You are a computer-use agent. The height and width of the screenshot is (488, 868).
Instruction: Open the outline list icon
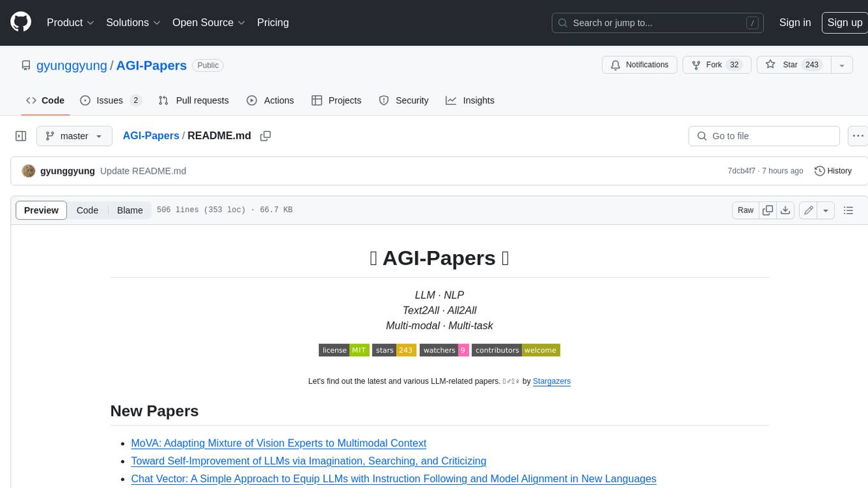[848, 210]
